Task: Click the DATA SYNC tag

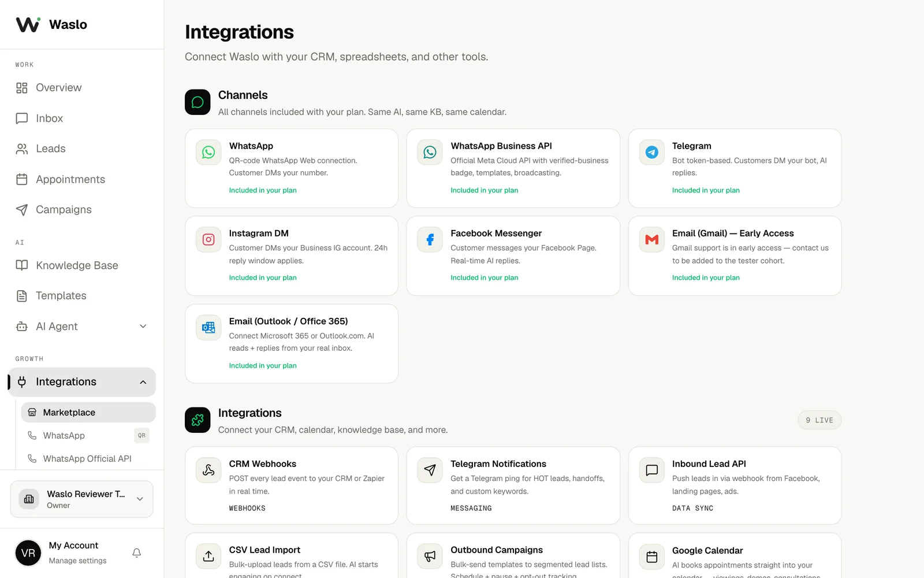Action: pos(692,509)
